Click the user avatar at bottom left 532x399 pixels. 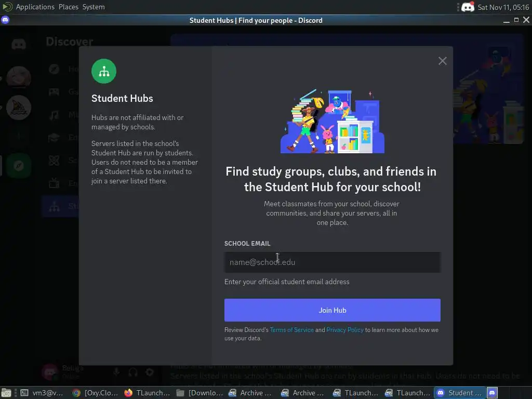pos(50,372)
